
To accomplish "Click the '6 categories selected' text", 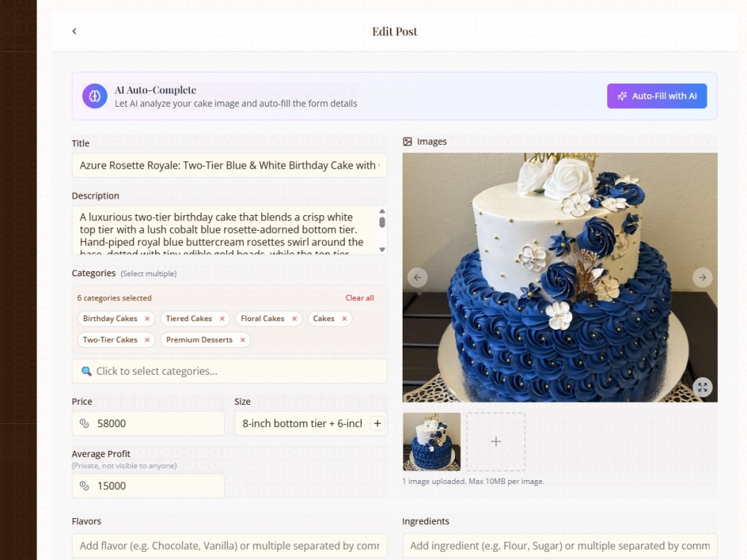I will click(x=114, y=298).
